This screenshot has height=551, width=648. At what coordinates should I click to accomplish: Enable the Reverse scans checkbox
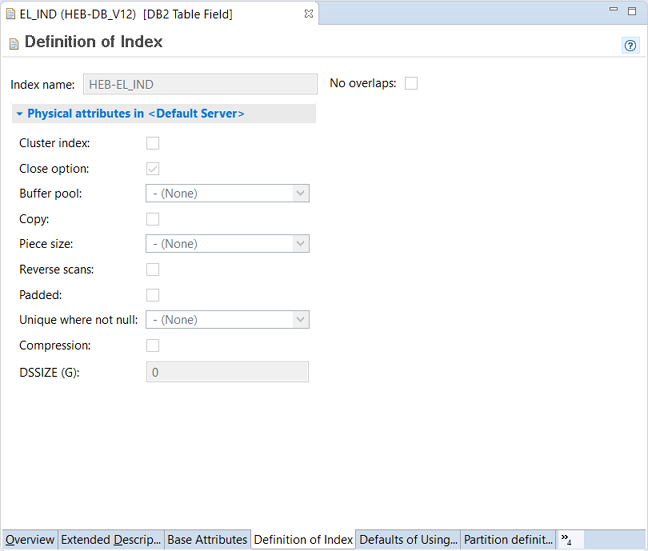tap(153, 269)
